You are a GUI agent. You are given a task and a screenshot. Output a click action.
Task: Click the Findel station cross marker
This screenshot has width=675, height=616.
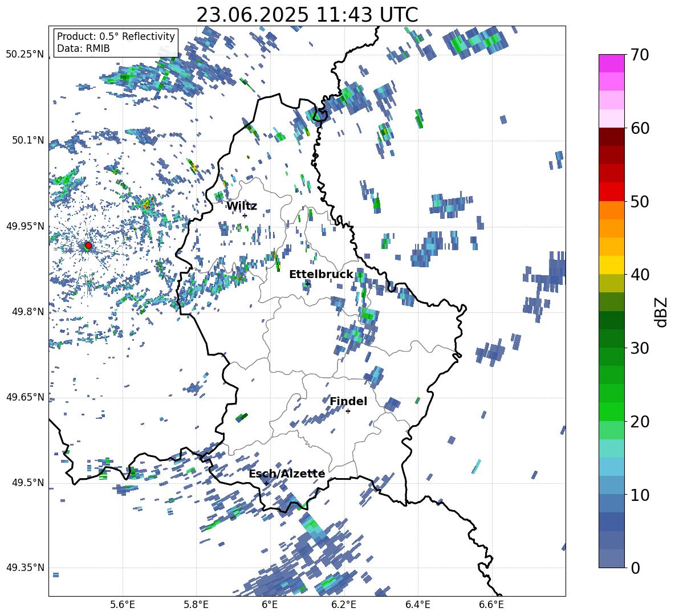click(x=348, y=411)
